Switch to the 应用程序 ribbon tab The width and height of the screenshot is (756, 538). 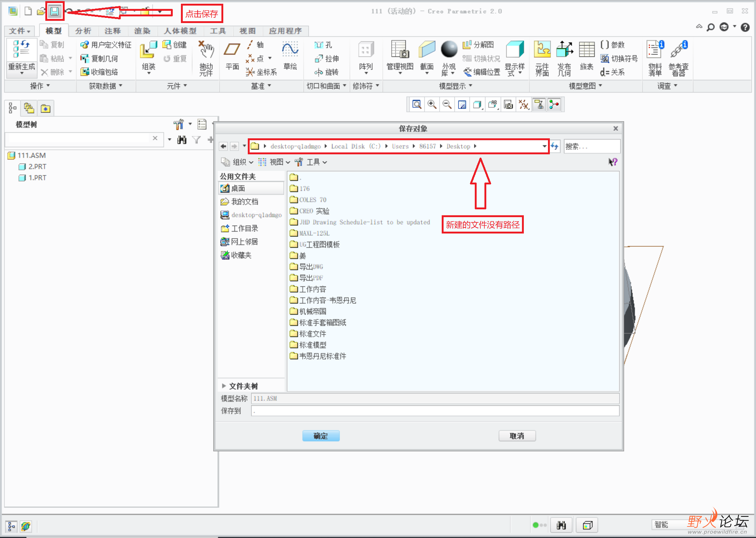tap(285, 31)
